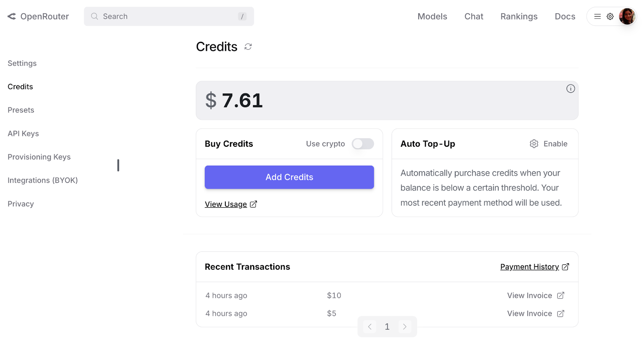Open the Payment History link
The height and width of the screenshot is (341, 644).
pos(529,267)
